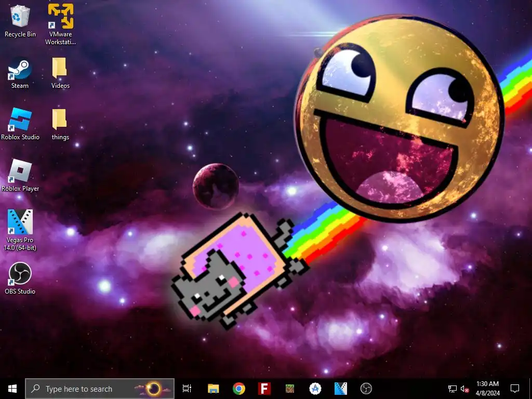Select the Recycle Bin desktop icon
Image resolution: width=532 pixels, height=399 pixels.
tap(20, 21)
